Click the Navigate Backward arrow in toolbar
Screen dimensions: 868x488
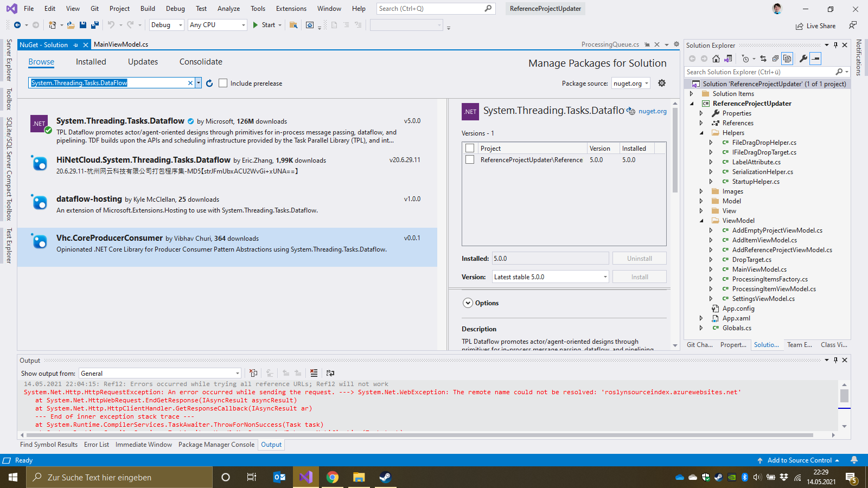tap(17, 25)
